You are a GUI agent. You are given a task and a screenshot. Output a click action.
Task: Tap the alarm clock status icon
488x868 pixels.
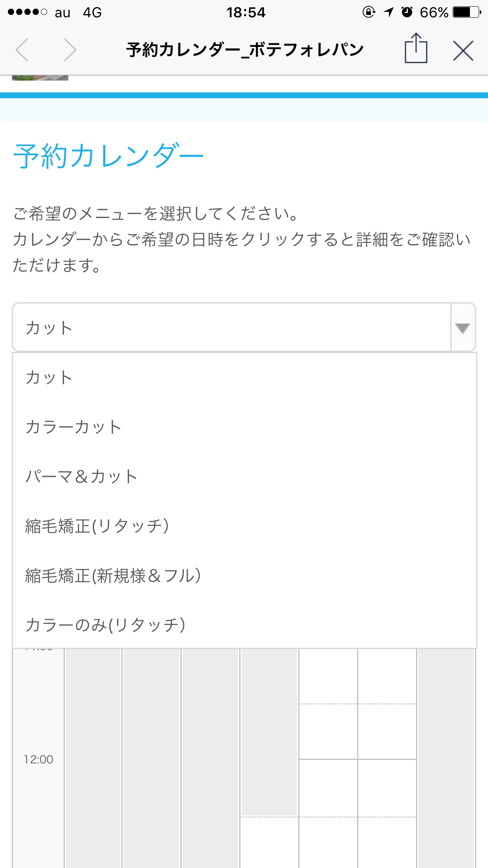(407, 12)
